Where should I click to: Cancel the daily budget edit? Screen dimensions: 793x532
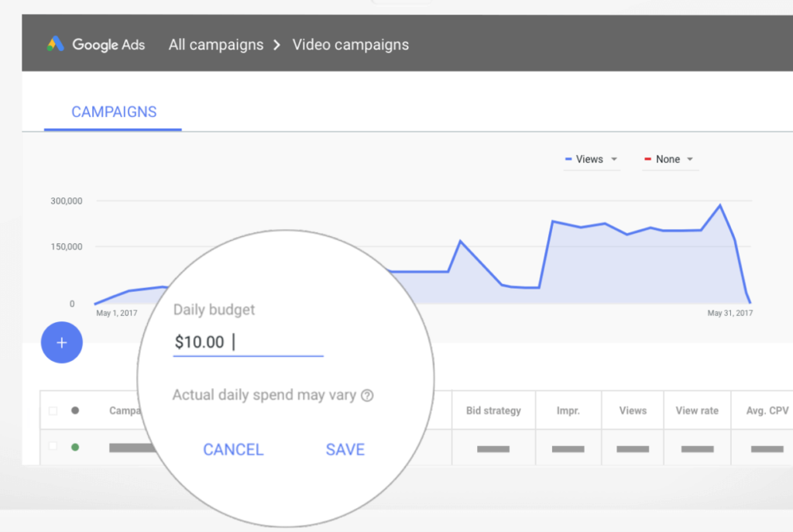point(233,450)
